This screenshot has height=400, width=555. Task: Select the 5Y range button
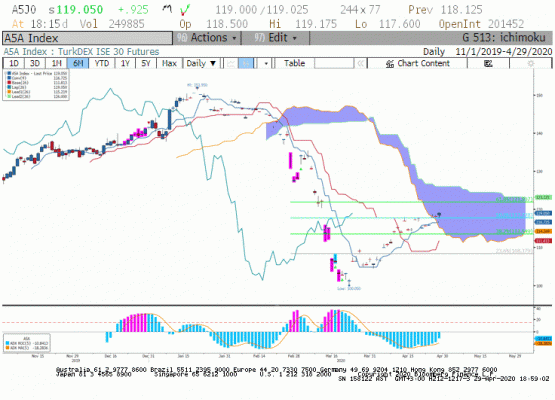click(x=146, y=63)
